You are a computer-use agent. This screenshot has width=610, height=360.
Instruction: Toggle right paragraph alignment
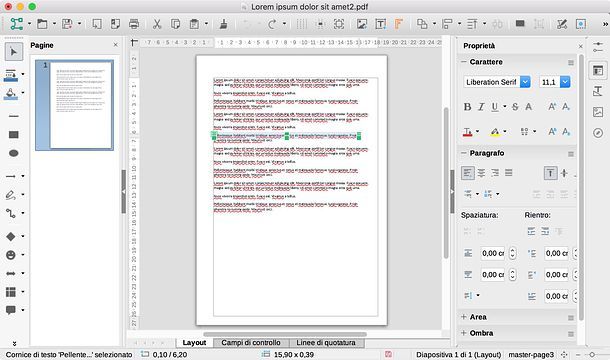pyautogui.click(x=495, y=173)
